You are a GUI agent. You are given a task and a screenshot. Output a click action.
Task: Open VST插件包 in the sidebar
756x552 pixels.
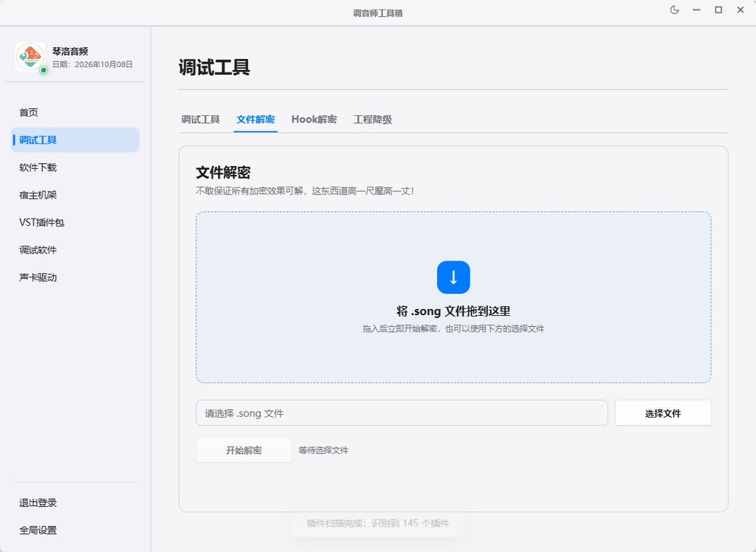[75, 222]
